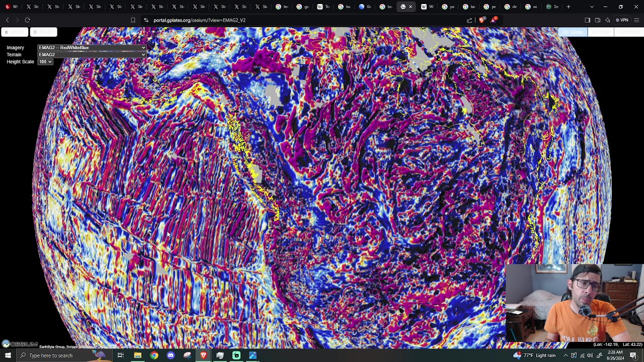Click the volume tray icon

pos(590,355)
